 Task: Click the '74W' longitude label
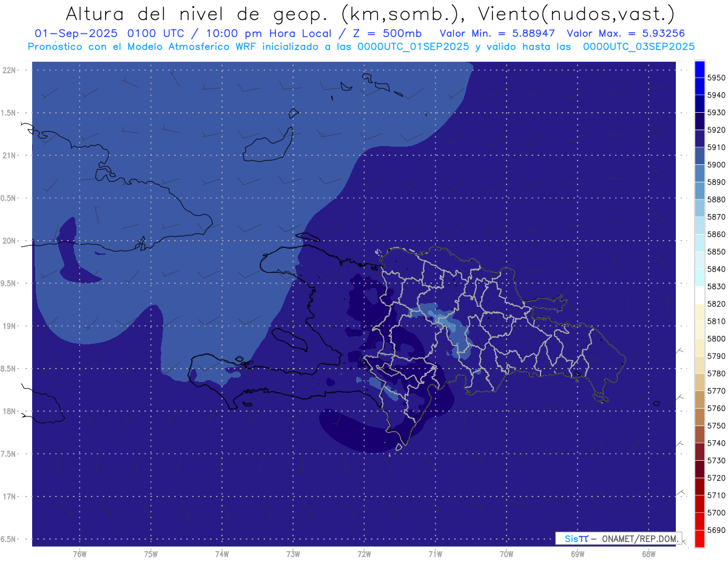pos(221,554)
